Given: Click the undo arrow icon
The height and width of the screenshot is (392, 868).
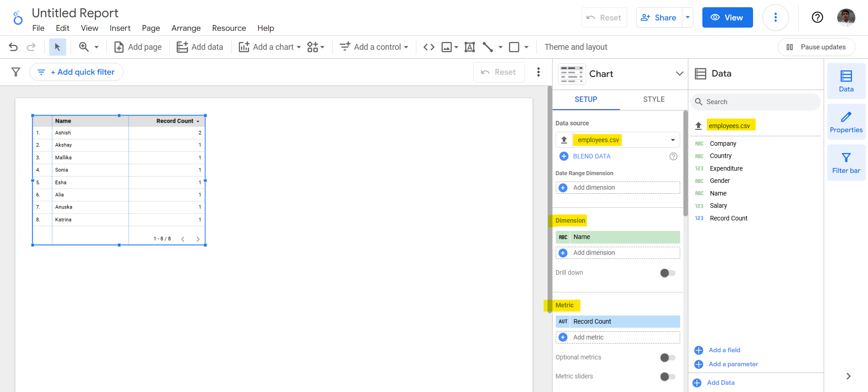Looking at the screenshot, I should (x=13, y=47).
